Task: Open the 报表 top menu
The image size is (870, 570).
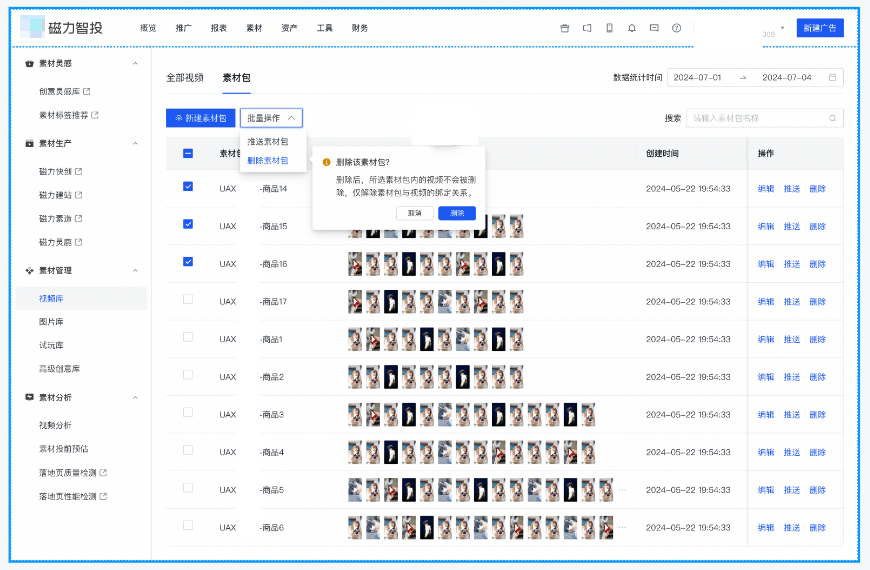Action: tap(219, 28)
